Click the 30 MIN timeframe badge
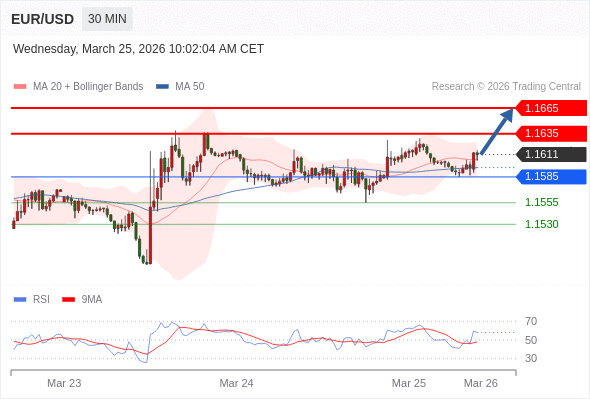 (107, 19)
